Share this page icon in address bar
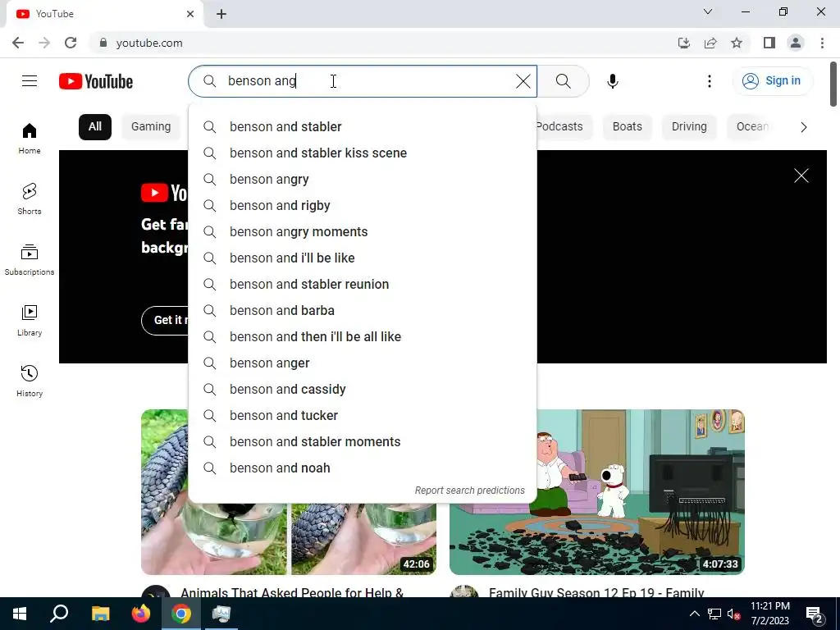The width and height of the screenshot is (840, 630). (x=710, y=43)
